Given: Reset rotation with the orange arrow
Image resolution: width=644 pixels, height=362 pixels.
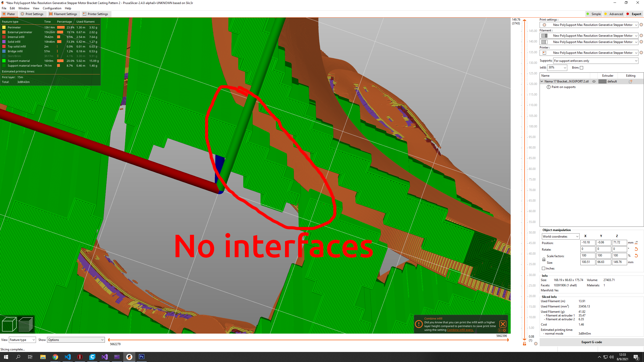Looking at the screenshot, I should (x=636, y=249).
